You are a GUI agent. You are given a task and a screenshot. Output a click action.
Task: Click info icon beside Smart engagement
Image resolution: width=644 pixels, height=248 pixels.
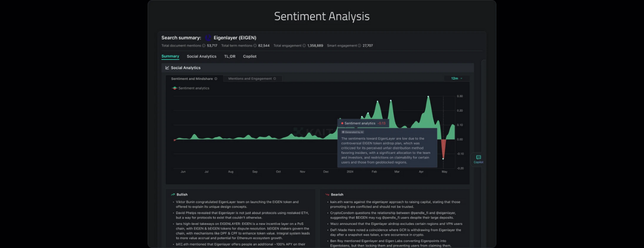click(x=359, y=46)
